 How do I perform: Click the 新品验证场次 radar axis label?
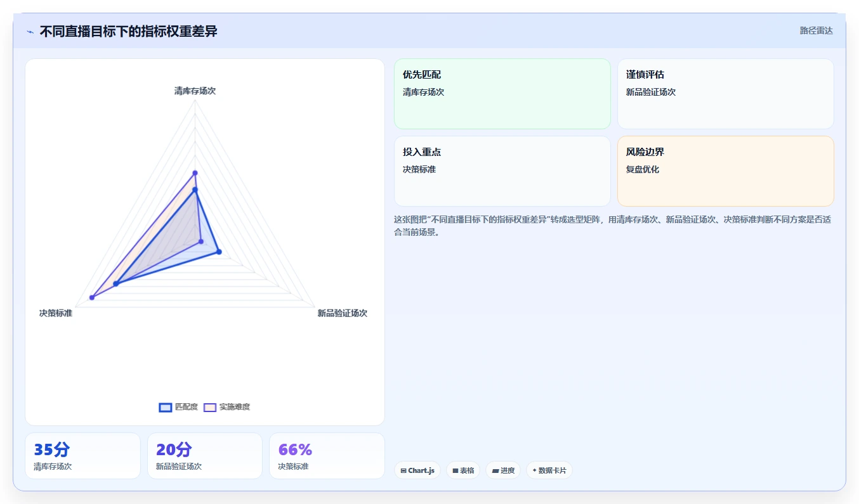click(342, 313)
